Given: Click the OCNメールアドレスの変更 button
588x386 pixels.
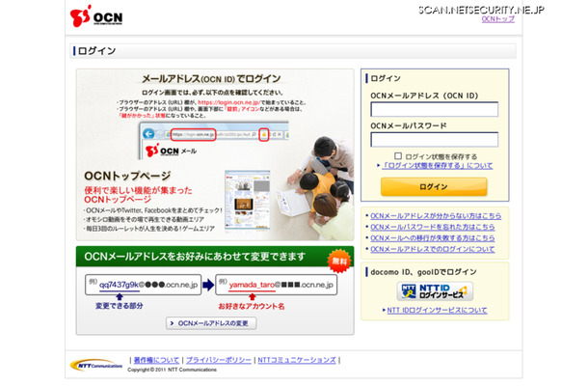Looking at the screenshot, I should [211, 323].
